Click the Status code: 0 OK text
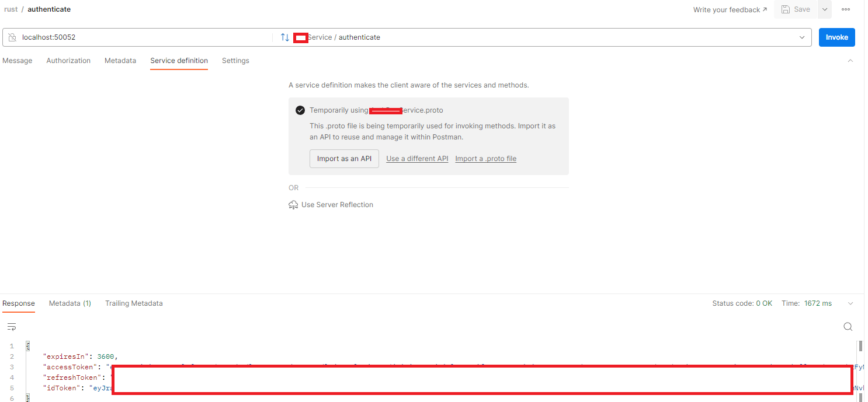 pos(742,303)
